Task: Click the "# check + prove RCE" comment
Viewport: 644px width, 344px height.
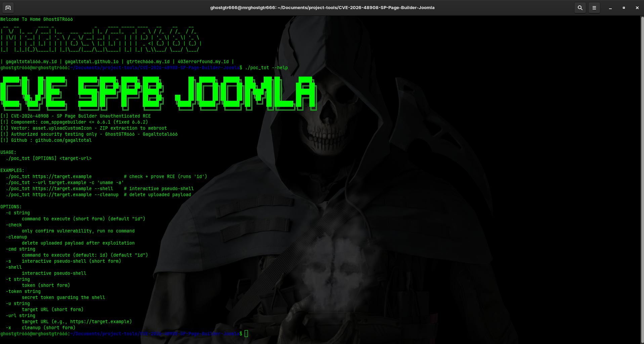Action: point(166,176)
